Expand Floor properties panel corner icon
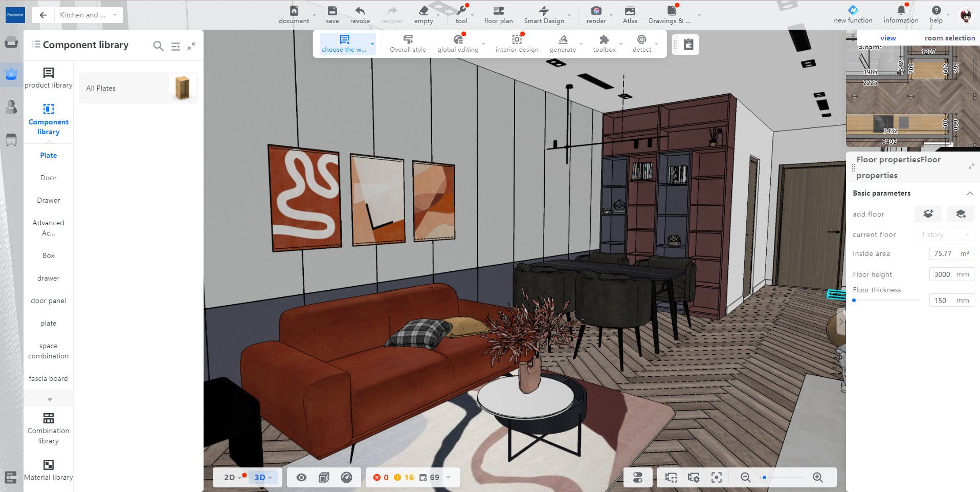The width and height of the screenshot is (980, 492). [x=971, y=166]
